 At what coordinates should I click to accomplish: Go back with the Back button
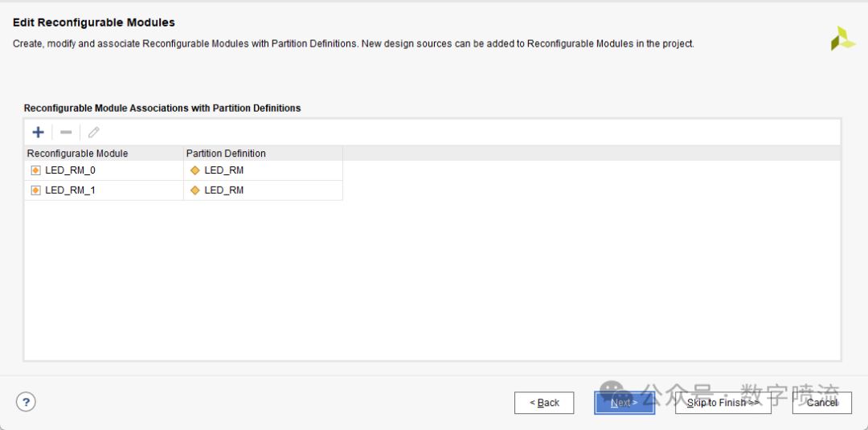coord(544,403)
